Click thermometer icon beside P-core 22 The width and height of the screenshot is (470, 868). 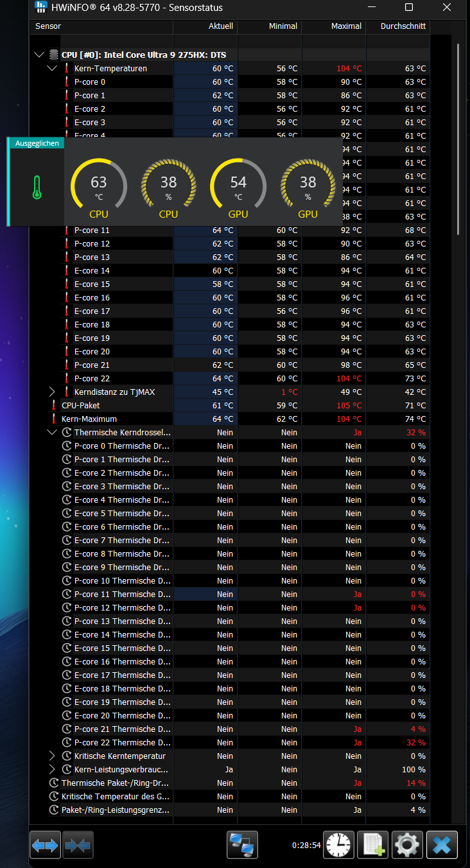tap(66, 379)
